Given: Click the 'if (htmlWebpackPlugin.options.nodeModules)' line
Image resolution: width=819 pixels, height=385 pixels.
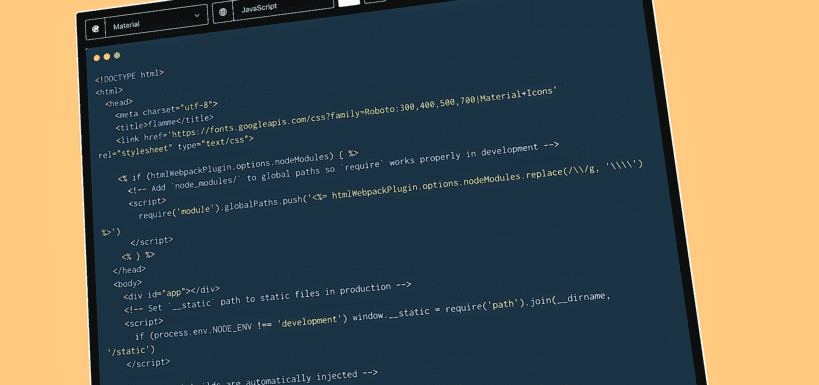Looking at the screenshot, I should click(238, 166).
